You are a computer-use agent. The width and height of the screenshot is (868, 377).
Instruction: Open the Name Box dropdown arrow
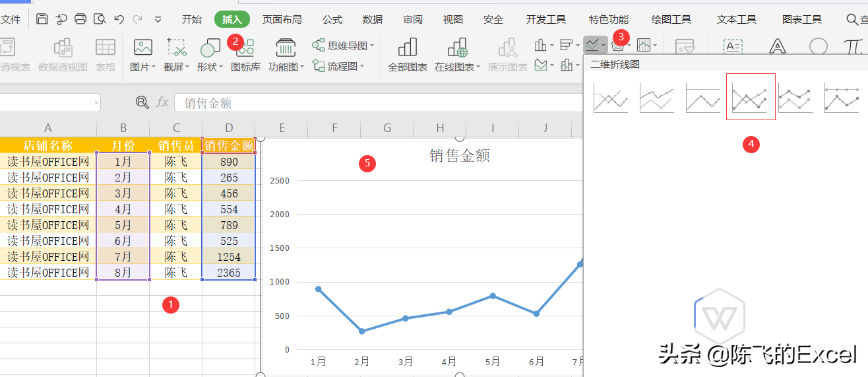[96, 102]
